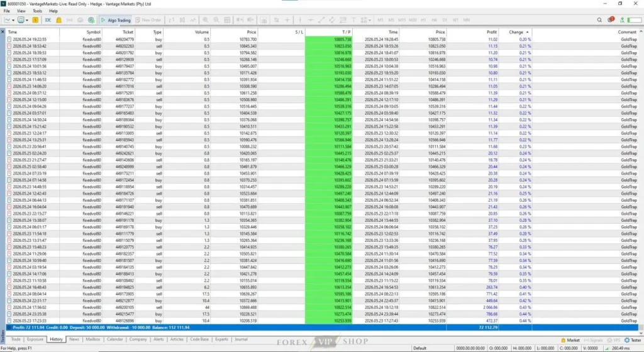Image resolution: width=644 pixels, height=352 pixels.
Task: Open the green globe toolbar icon
Action: click(x=91, y=19)
